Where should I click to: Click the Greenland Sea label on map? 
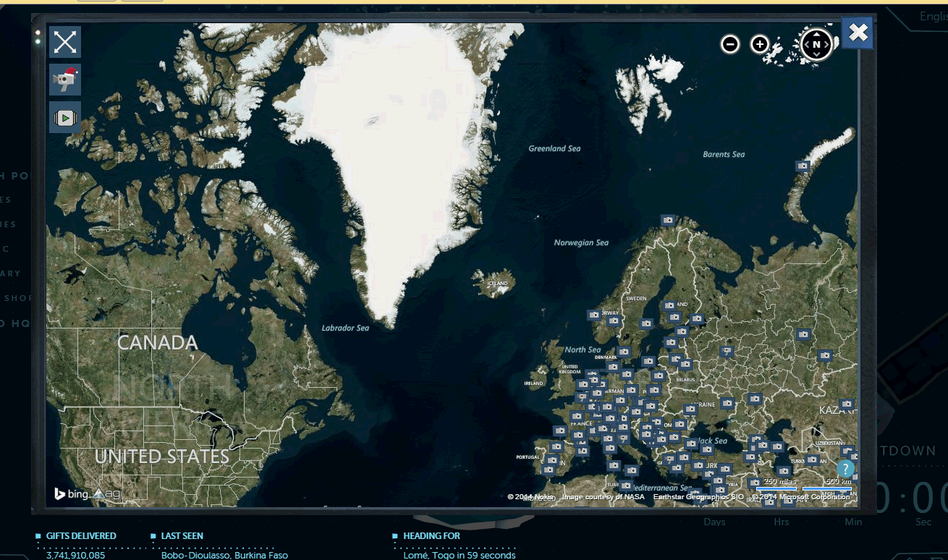554,148
